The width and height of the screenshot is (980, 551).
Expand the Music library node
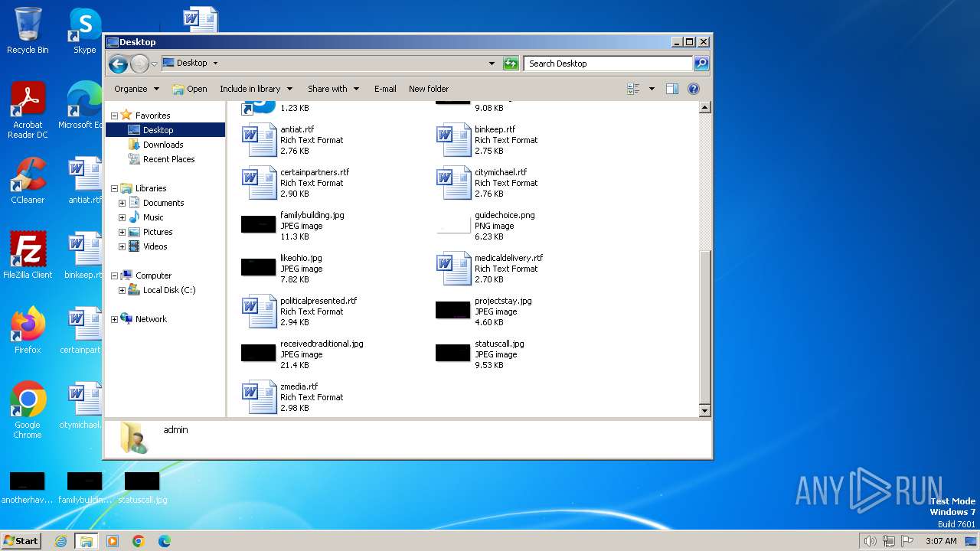(x=122, y=217)
